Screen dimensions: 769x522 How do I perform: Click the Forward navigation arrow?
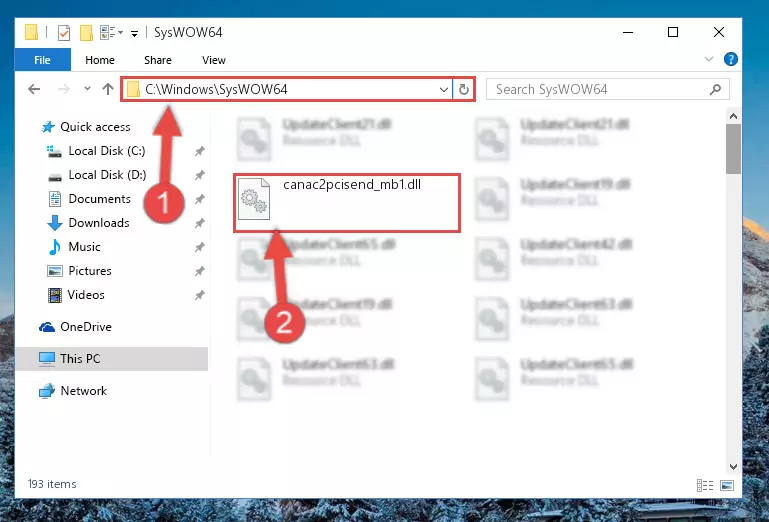[x=63, y=89]
